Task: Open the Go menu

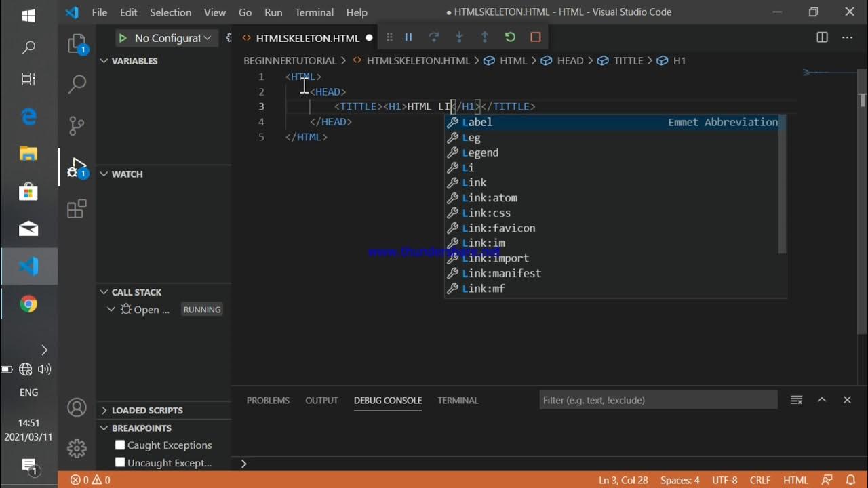Action: coord(245,12)
